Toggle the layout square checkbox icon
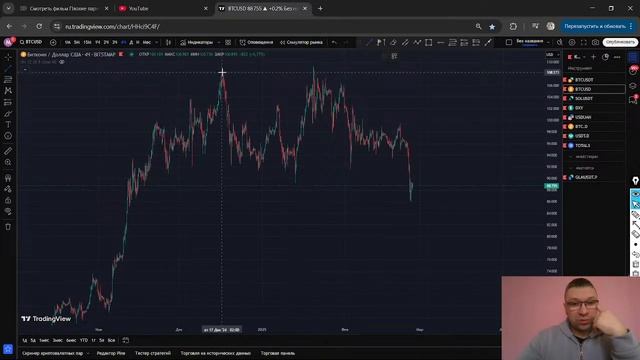 [509, 42]
